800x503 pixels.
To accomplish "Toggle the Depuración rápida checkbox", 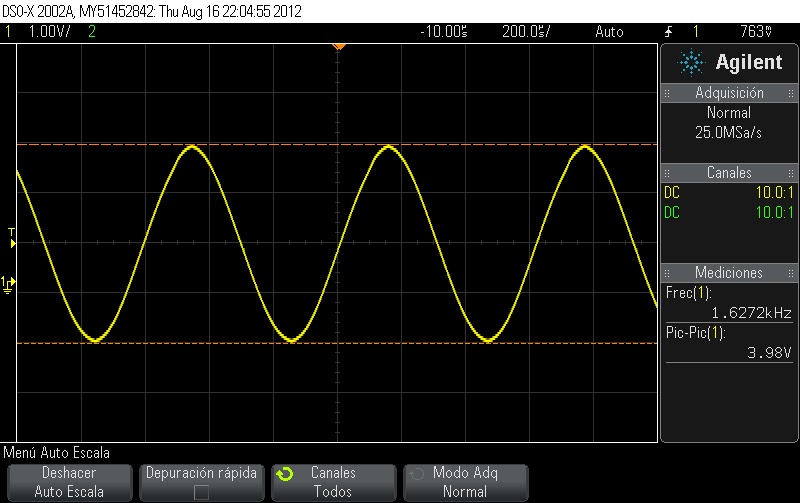I will [202, 492].
